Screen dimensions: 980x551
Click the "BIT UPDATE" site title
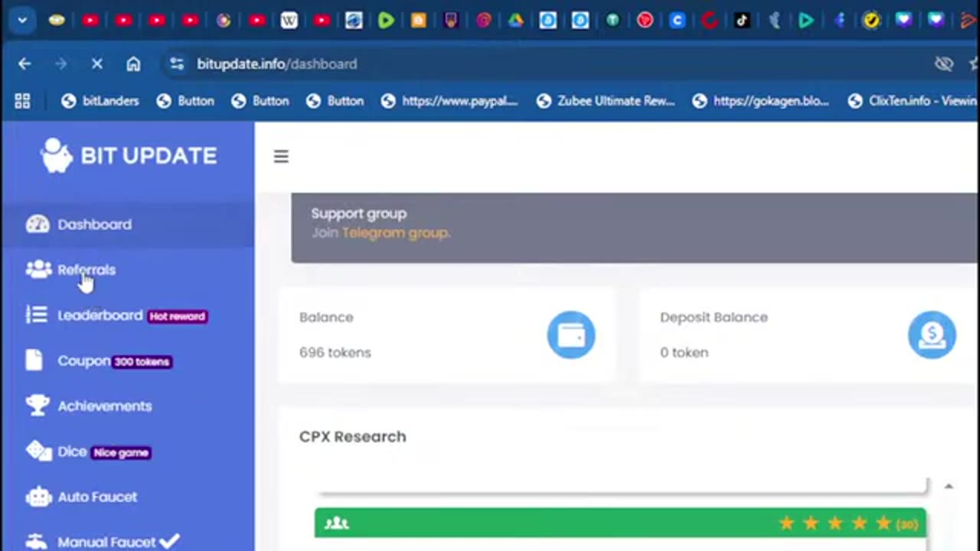tap(149, 155)
